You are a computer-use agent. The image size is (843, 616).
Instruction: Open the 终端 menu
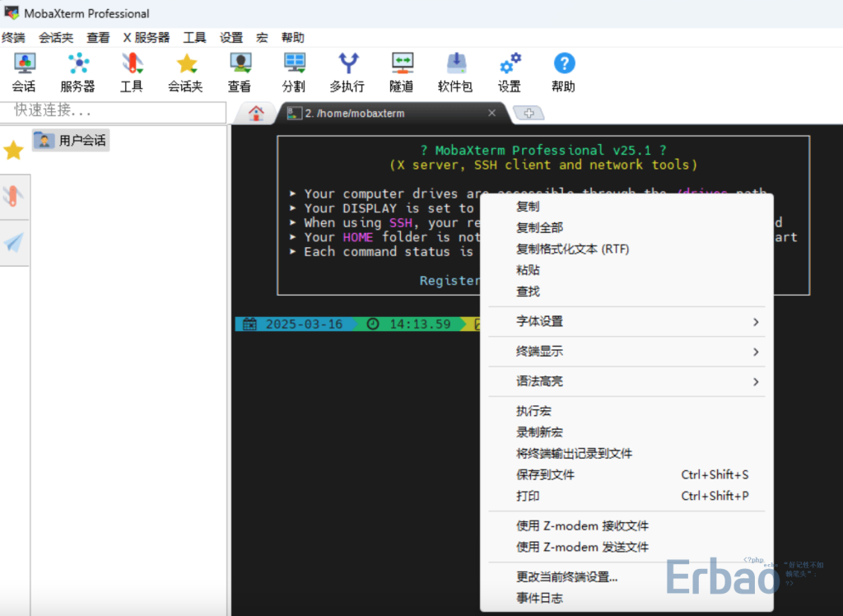coord(13,38)
